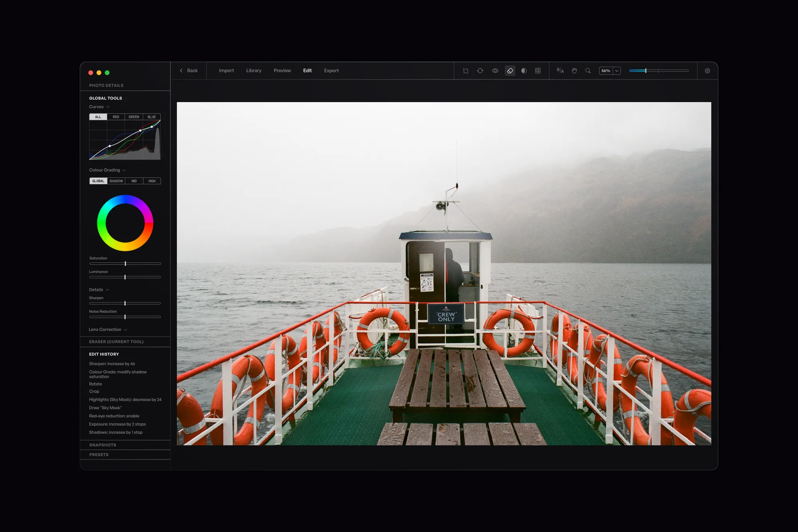Click the Rotate tool icon
Image resolution: width=798 pixels, height=532 pixels.
(x=480, y=71)
